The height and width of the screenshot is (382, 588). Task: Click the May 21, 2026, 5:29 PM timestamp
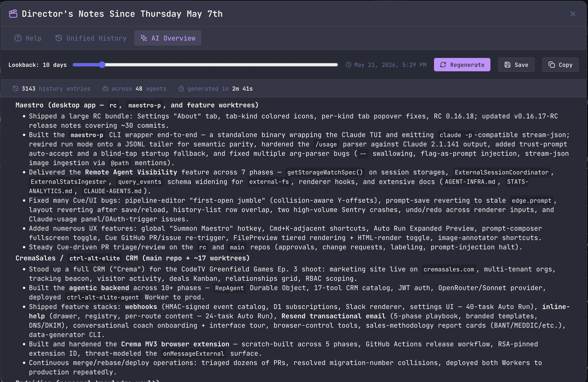pos(390,65)
